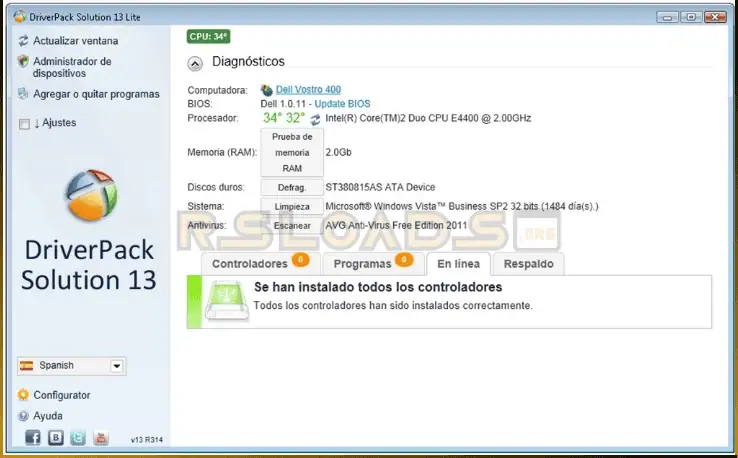Click the computer icon beside Dell Vostro 400
The width and height of the screenshot is (738, 458).
(x=267, y=89)
